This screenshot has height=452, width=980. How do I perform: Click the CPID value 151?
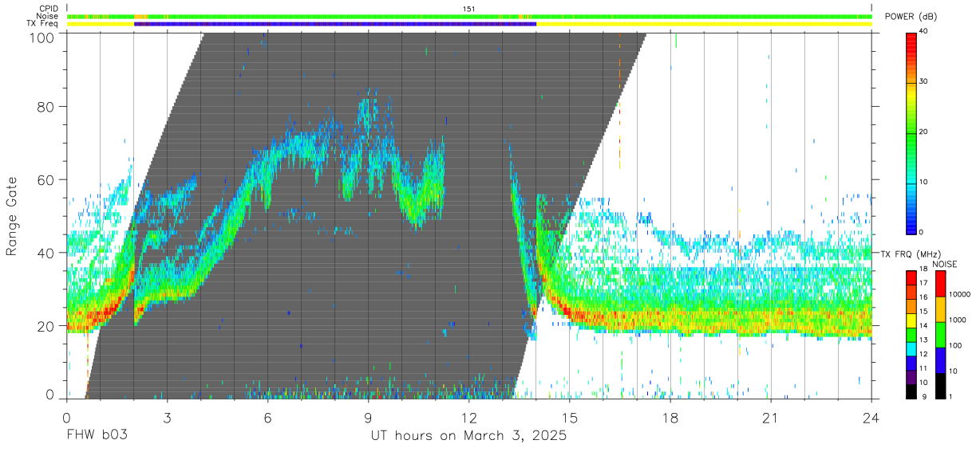[x=469, y=9]
